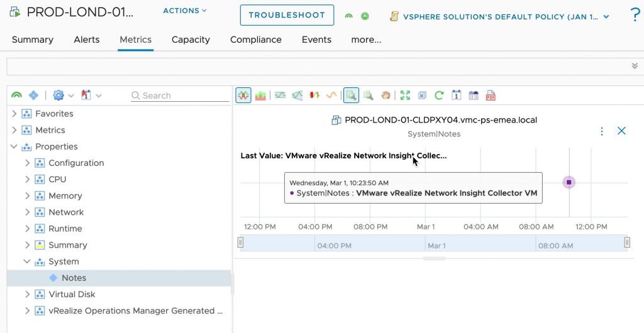Open the calendar icon dropdown arrow
The image size is (644, 333).
point(99,96)
